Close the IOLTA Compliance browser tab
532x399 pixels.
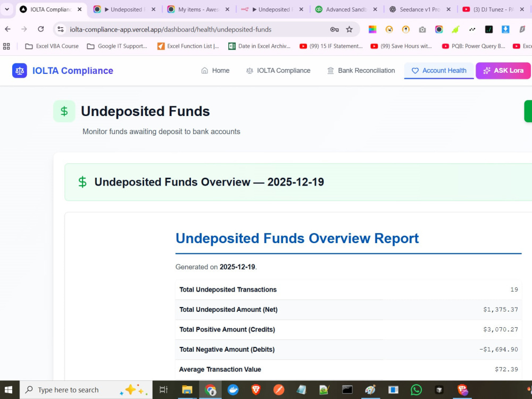80,10
